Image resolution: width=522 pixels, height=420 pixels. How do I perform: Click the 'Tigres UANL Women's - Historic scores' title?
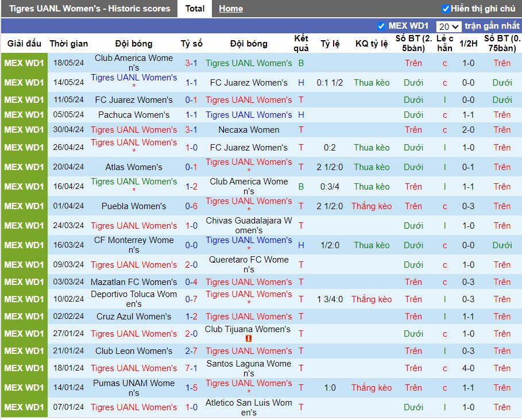point(90,9)
